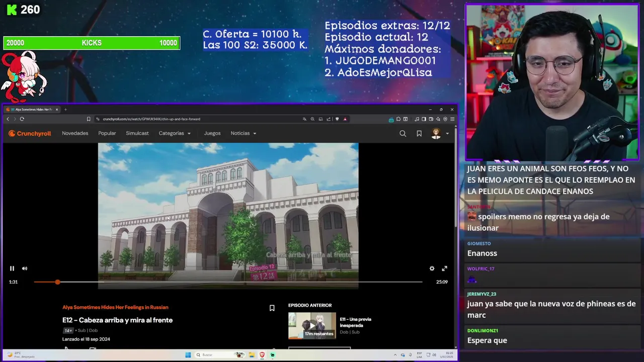This screenshot has height=362, width=644.
Task: Click the Brave Rewards triangle icon
Action: click(345, 119)
